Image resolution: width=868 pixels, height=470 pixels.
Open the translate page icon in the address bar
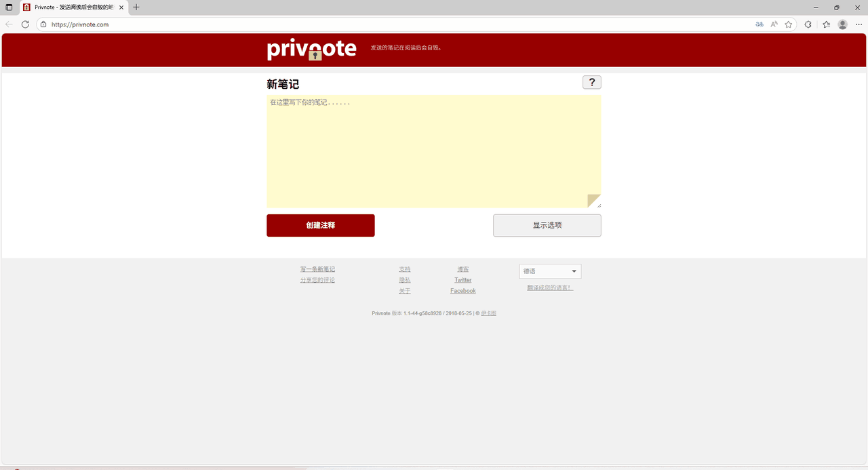tap(759, 24)
